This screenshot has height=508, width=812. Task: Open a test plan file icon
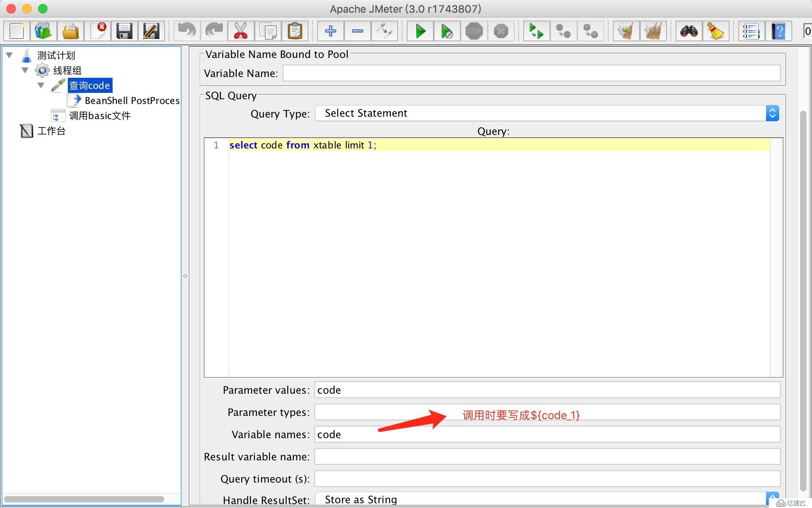pos(71,31)
